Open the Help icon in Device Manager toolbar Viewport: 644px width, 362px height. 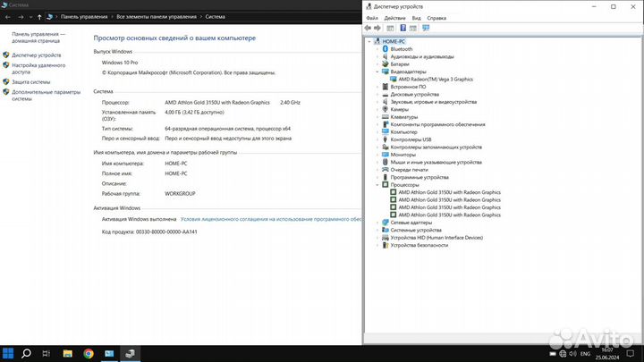[x=402, y=28]
